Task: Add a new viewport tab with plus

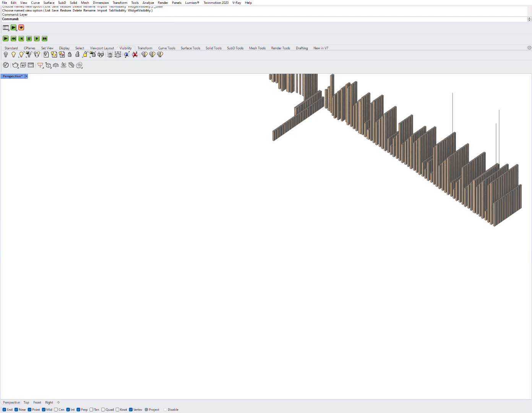Action: pos(58,403)
